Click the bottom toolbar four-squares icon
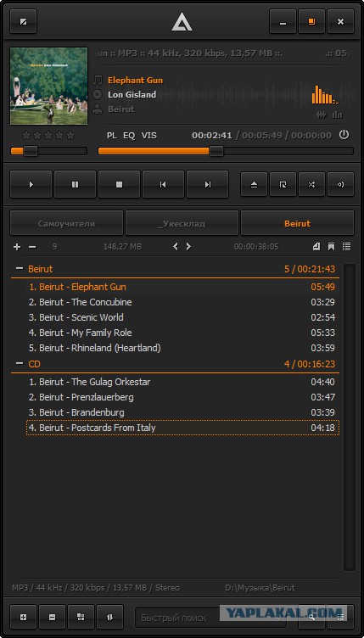Viewport: 364px width, 638px height. [x=81, y=618]
